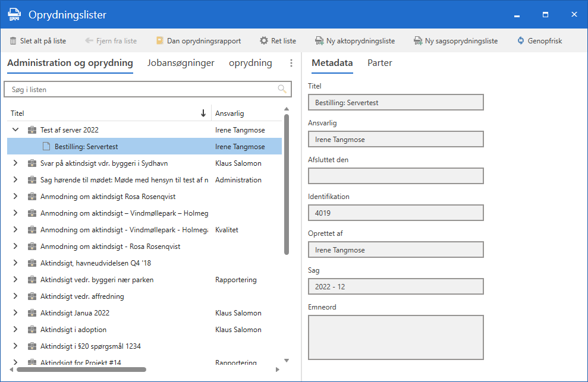Expand Aktindsigt Janua 2022 row
This screenshot has height=382, width=588.
coord(15,313)
